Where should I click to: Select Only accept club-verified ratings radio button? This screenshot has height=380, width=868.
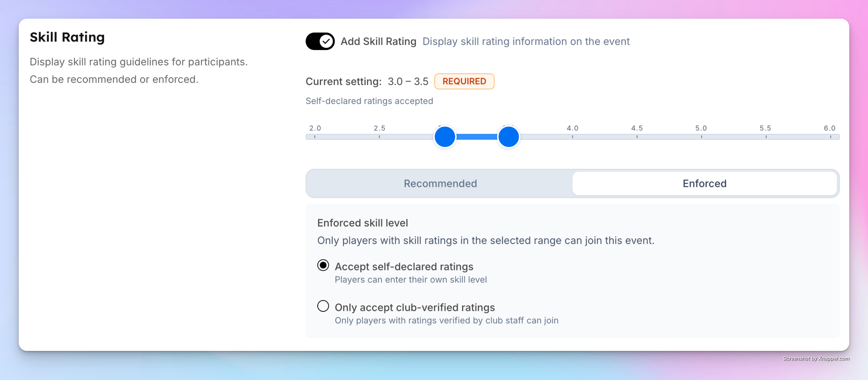tap(323, 306)
